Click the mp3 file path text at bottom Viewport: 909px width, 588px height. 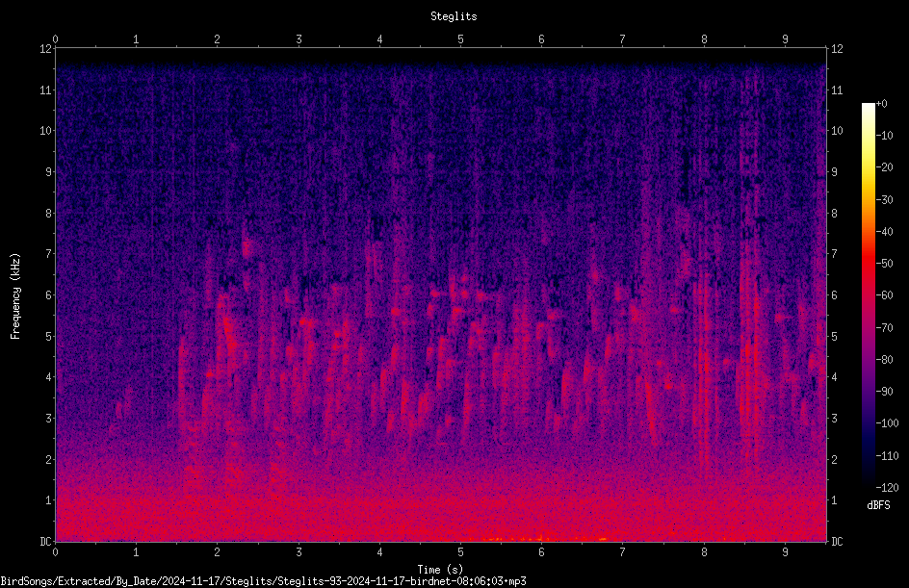pos(263,581)
